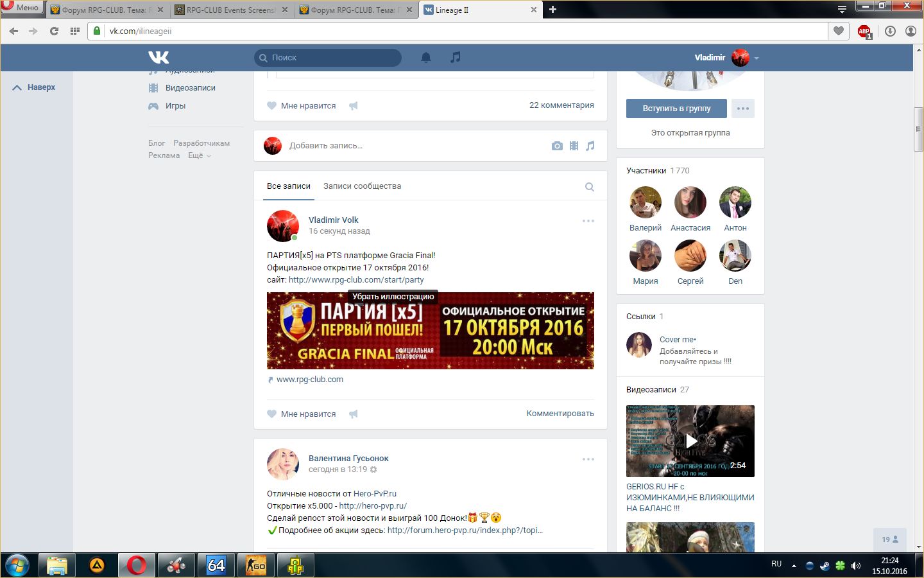This screenshot has height=578, width=924.
Task: Open group actions three-dot menu
Action: [743, 109]
